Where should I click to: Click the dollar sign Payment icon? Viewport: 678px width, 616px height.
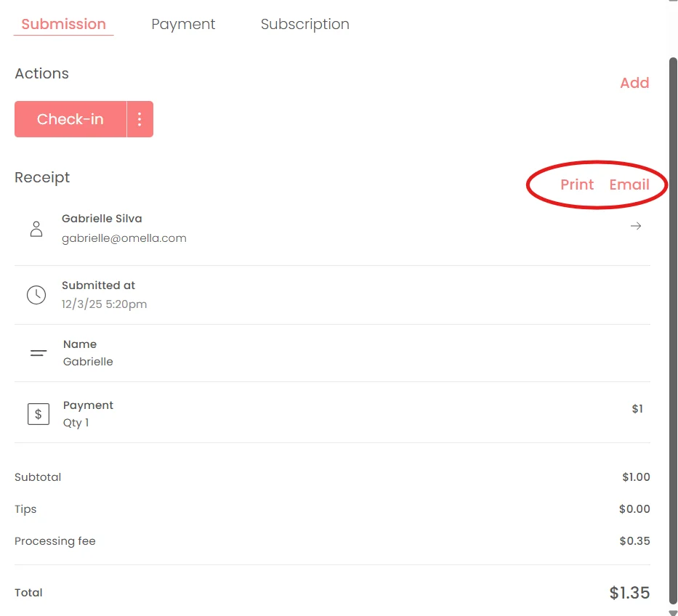pos(39,414)
